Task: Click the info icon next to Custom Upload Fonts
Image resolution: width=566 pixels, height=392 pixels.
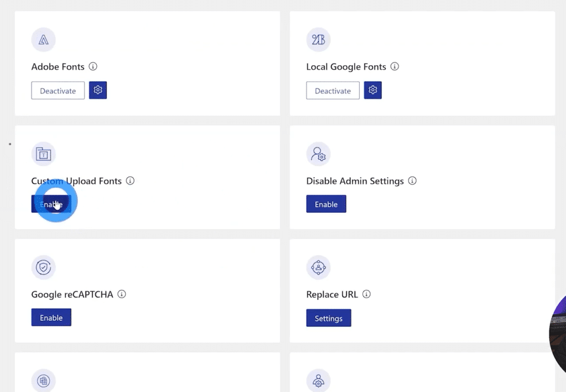Action: point(130,181)
